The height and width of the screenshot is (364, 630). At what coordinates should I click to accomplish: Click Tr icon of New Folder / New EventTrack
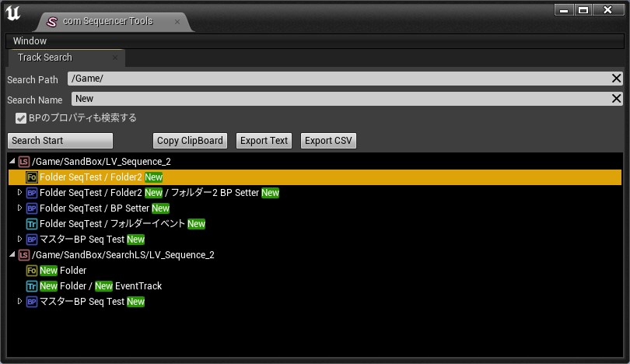pyautogui.click(x=32, y=286)
